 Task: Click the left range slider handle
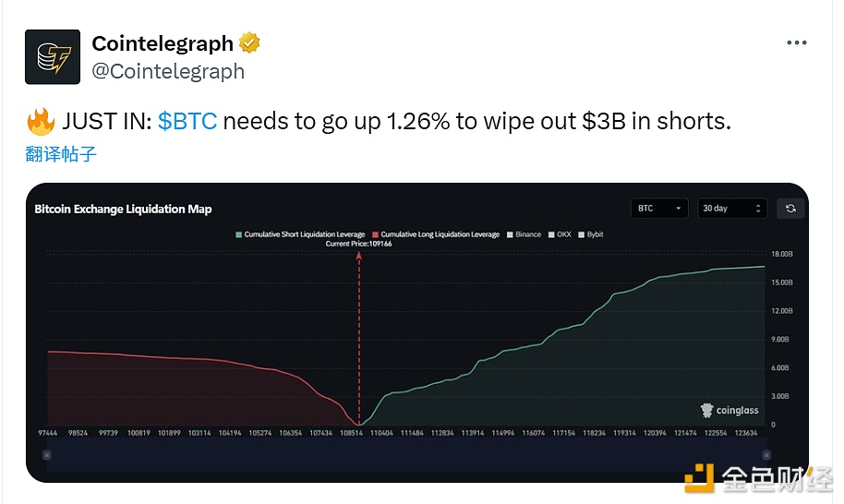(x=45, y=454)
